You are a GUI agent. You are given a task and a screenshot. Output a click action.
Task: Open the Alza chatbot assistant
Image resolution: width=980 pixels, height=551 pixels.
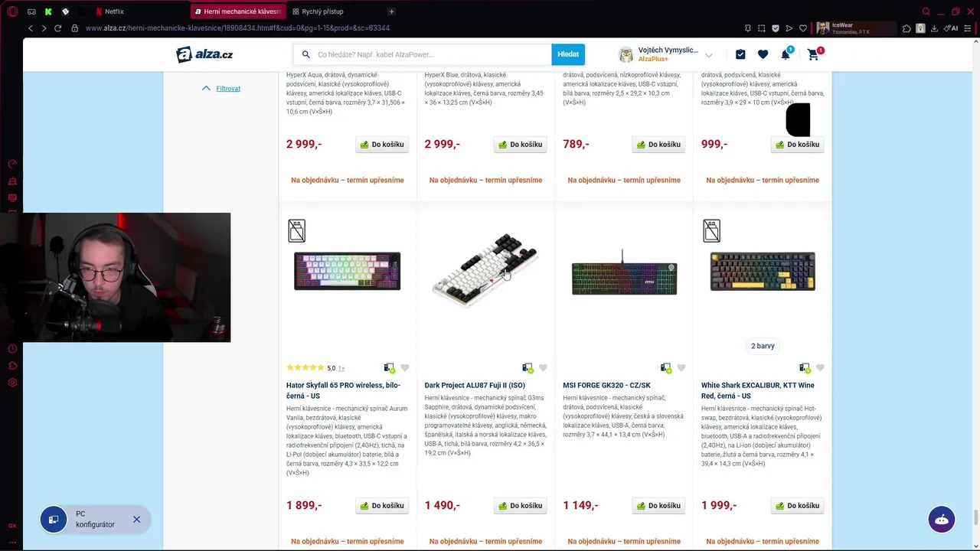tap(942, 520)
